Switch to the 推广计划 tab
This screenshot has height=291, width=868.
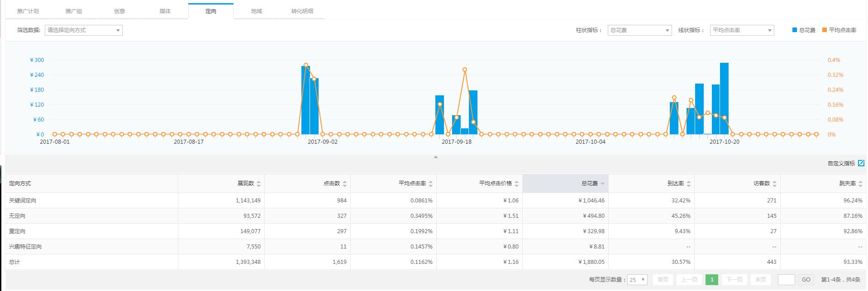28,11
